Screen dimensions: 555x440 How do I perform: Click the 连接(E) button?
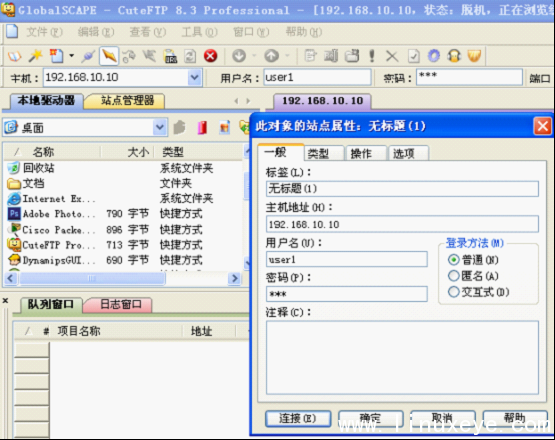pyautogui.click(x=298, y=418)
